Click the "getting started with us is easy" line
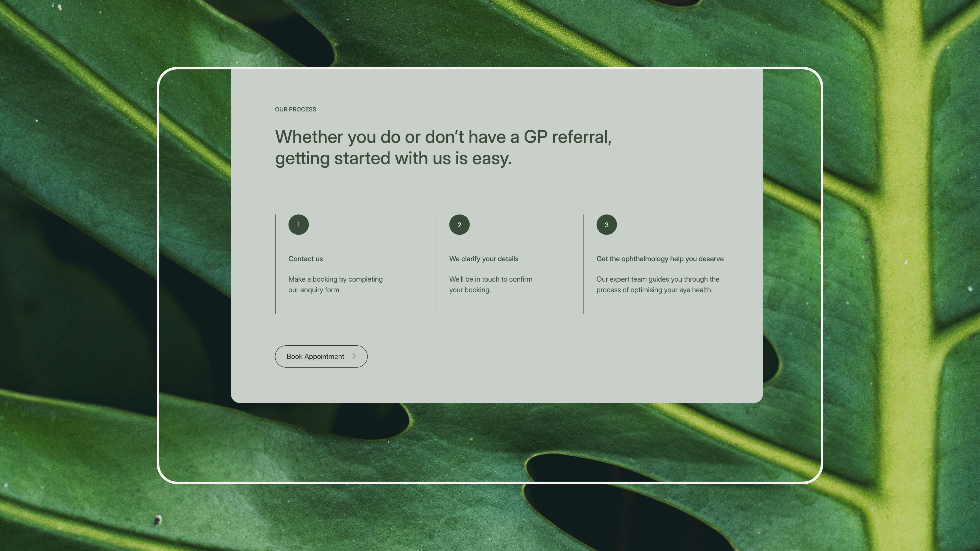 pyautogui.click(x=393, y=158)
